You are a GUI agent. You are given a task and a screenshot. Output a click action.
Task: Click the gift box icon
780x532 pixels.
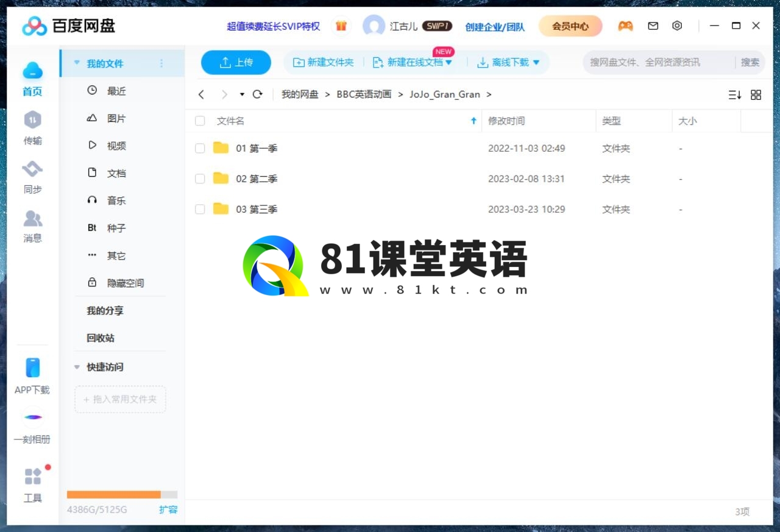(x=341, y=26)
